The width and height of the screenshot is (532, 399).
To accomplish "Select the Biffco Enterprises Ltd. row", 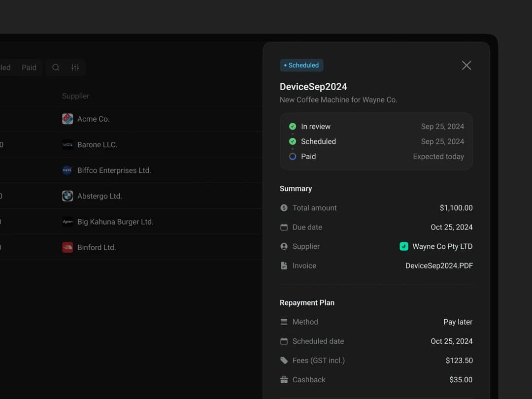I will pyautogui.click(x=114, y=170).
